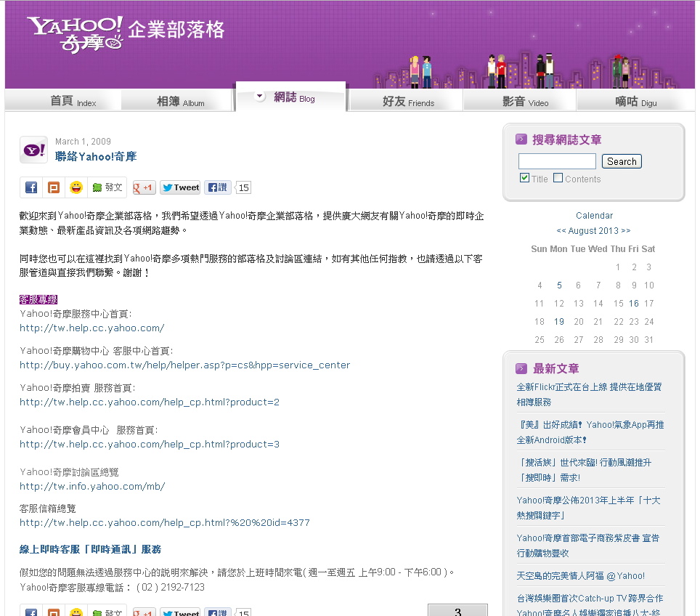Click the Calendar heading
700x616 pixels.
click(x=594, y=215)
